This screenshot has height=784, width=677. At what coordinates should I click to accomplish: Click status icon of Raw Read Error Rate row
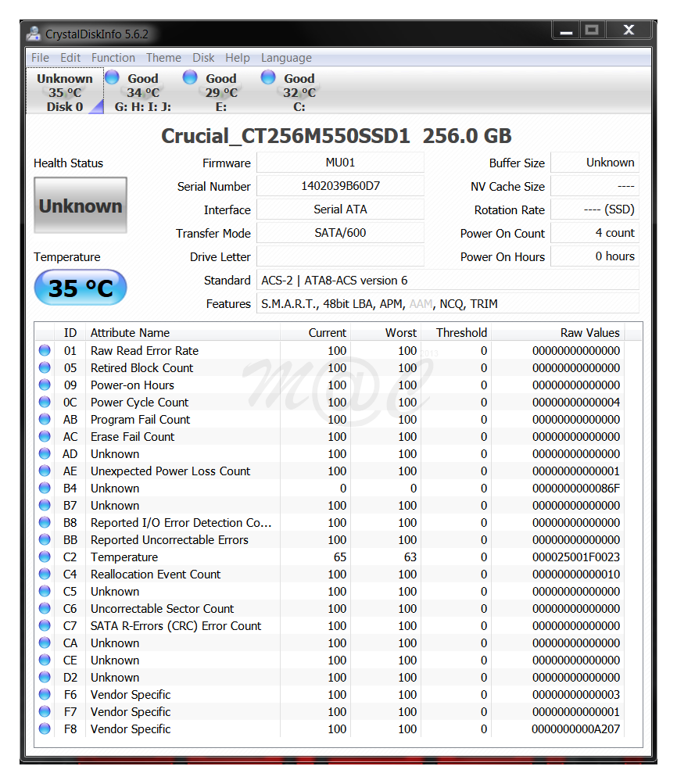(45, 350)
